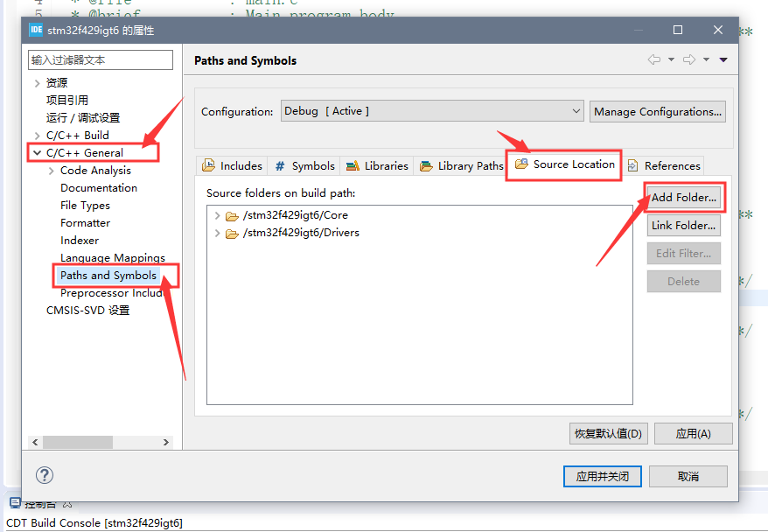Open the Debug configuration dropdown
768x532 pixels.
576,111
